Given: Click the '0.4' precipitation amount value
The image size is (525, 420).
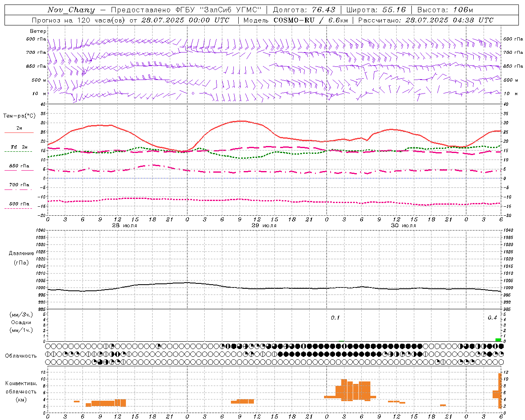Looking at the screenshot, I should (492, 318).
